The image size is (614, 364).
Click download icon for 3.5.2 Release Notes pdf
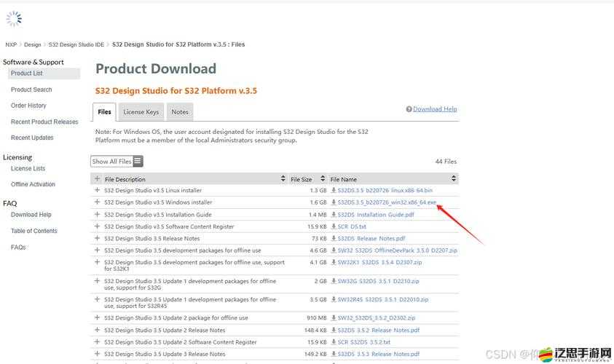334,330
